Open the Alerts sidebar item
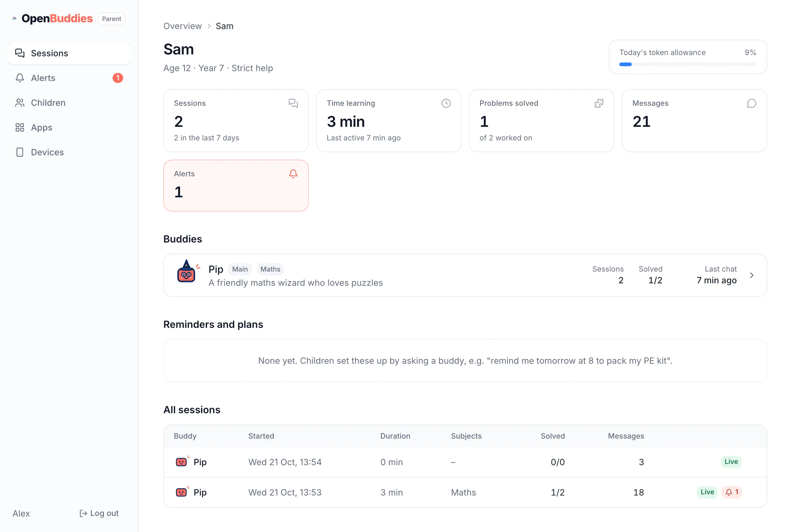Image resolution: width=792 pixels, height=532 pixels. pyautogui.click(x=69, y=78)
